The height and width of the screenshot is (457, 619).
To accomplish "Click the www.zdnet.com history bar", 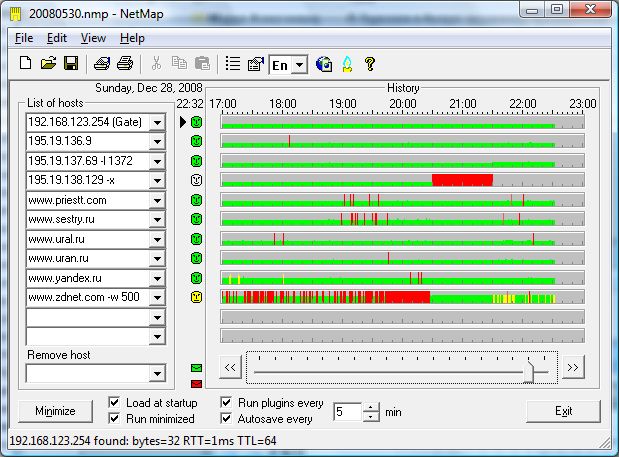I will click(x=402, y=297).
